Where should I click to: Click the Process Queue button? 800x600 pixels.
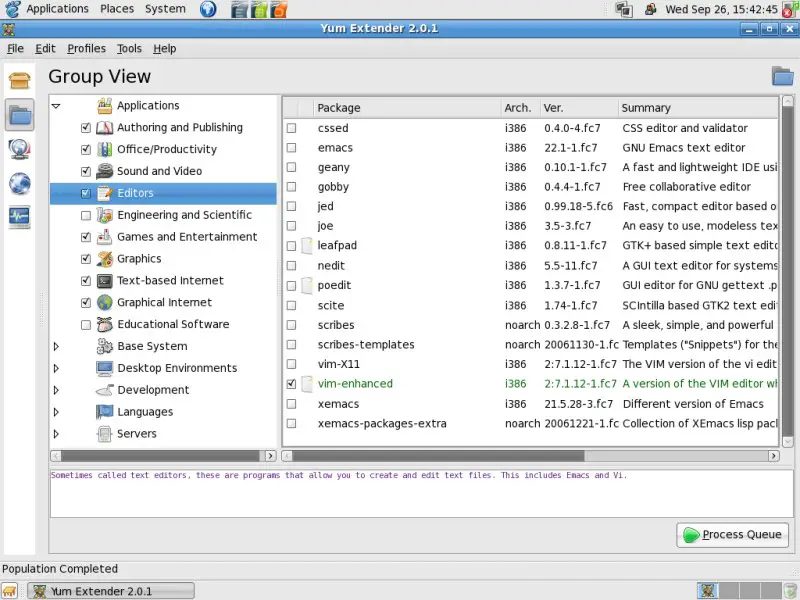pyautogui.click(x=732, y=535)
